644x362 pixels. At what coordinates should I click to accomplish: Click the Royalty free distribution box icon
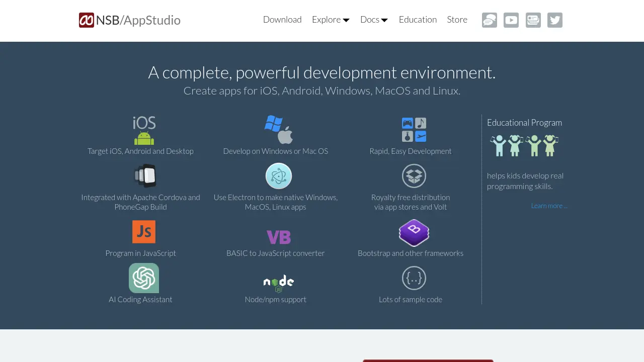(414, 176)
